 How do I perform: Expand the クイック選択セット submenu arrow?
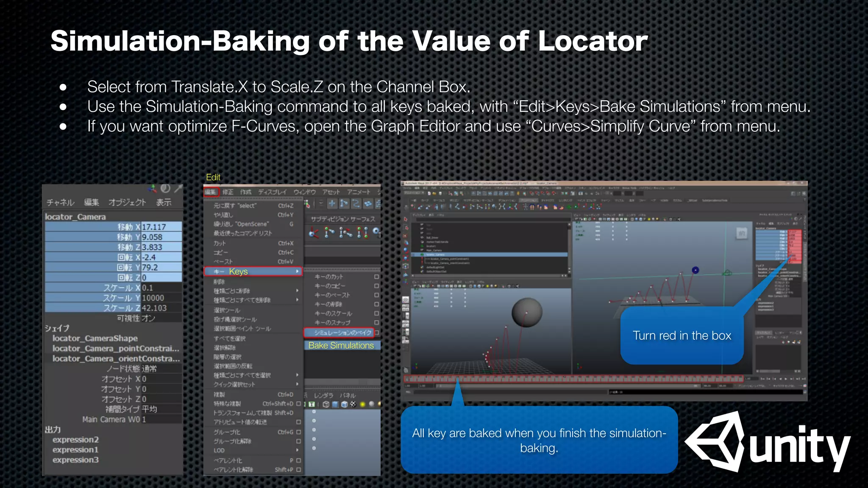[x=298, y=384]
